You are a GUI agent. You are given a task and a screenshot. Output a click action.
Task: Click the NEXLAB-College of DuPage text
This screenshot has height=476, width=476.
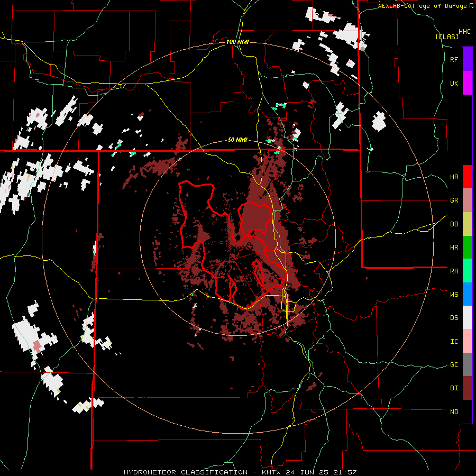pos(423,6)
